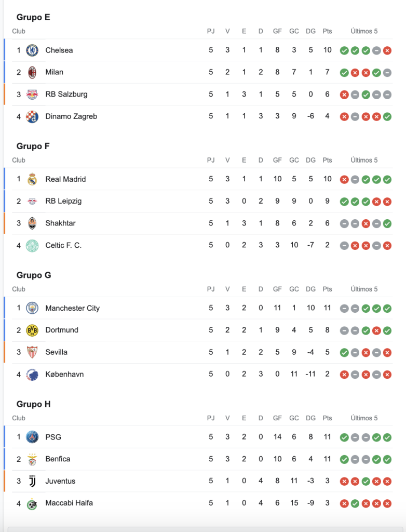Open the PSG club crest
The image size is (406, 532).
(32, 437)
